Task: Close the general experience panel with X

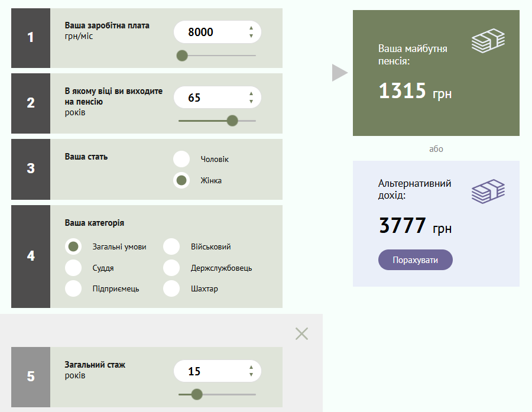Action: pos(301,334)
